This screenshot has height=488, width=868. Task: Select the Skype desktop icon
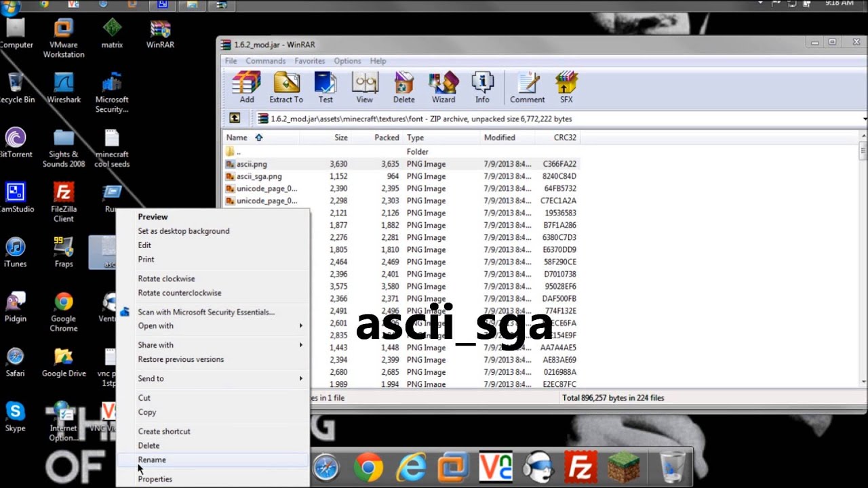[x=15, y=417]
